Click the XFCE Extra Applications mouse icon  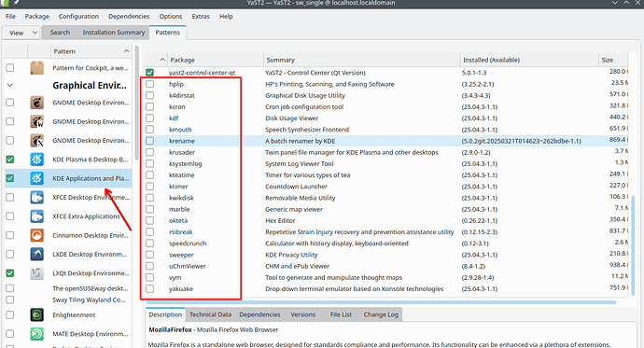(37, 216)
